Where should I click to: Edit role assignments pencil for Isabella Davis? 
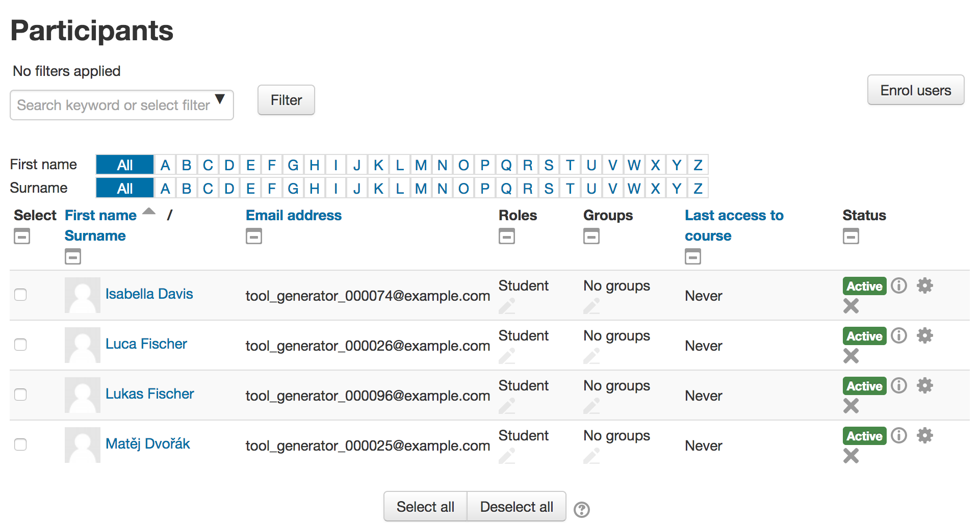507,306
